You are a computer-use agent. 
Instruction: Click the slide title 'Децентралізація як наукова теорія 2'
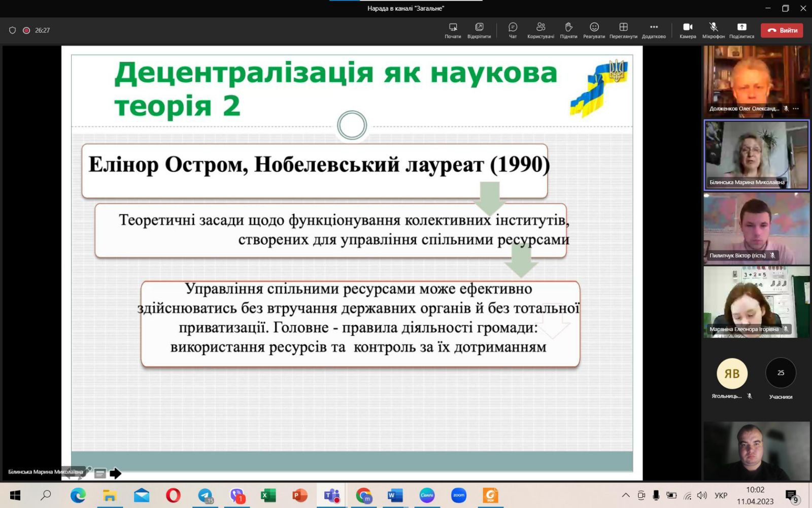tap(335, 89)
